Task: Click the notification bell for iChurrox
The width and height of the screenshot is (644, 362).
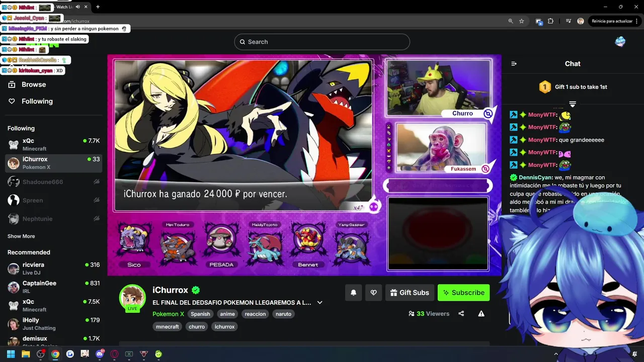Action: point(354,293)
